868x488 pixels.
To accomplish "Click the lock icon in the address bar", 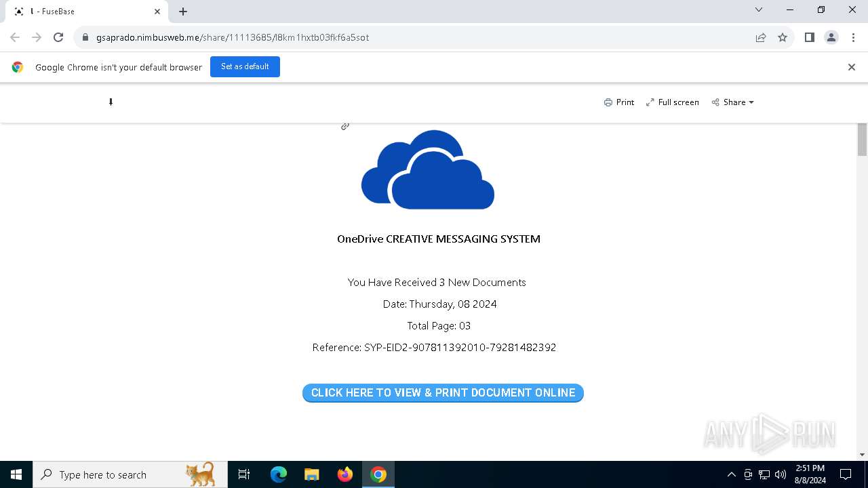I will pyautogui.click(x=85, y=37).
